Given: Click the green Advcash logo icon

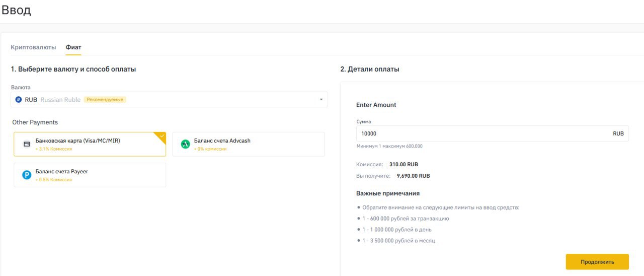Looking at the screenshot, I should pyautogui.click(x=185, y=145).
